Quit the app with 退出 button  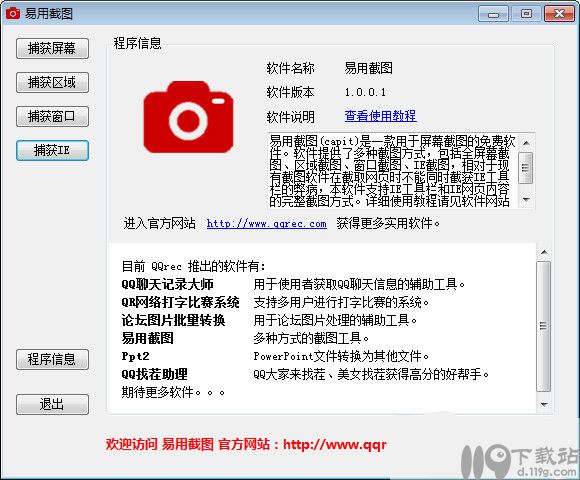(x=52, y=404)
